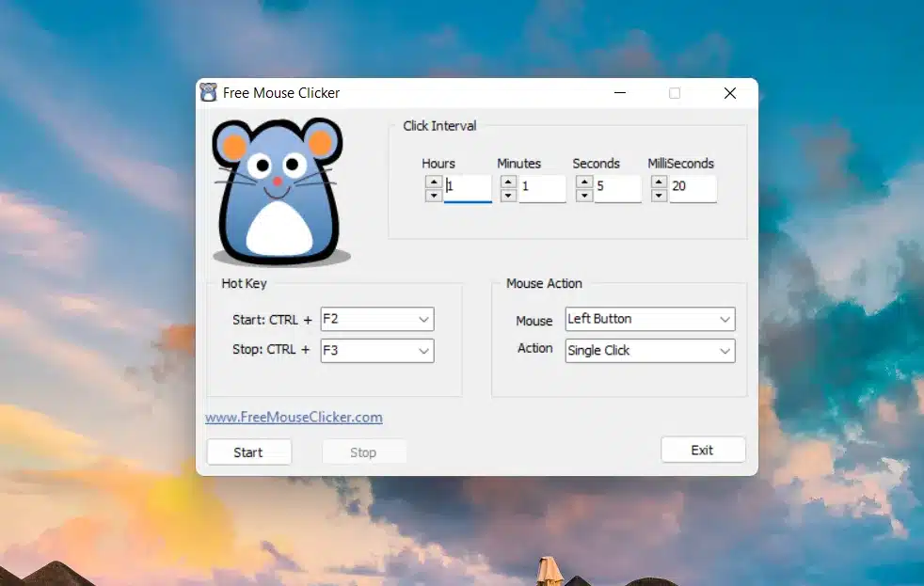Open the Stop hotkey F3 dropdown
The width and height of the screenshot is (924, 586).
(377, 351)
